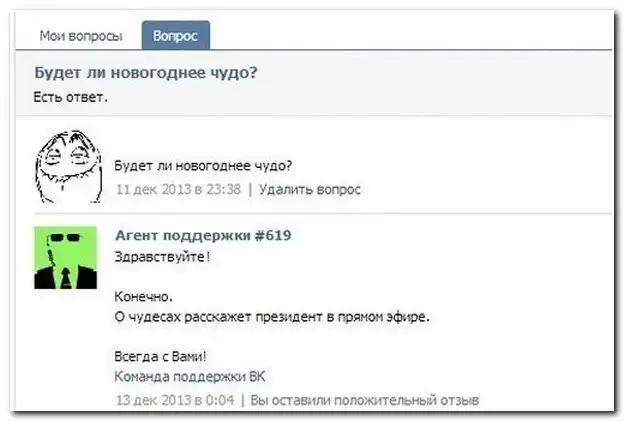Click the green support agent avatar
The image size is (625, 422).
click(x=66, y=257)
